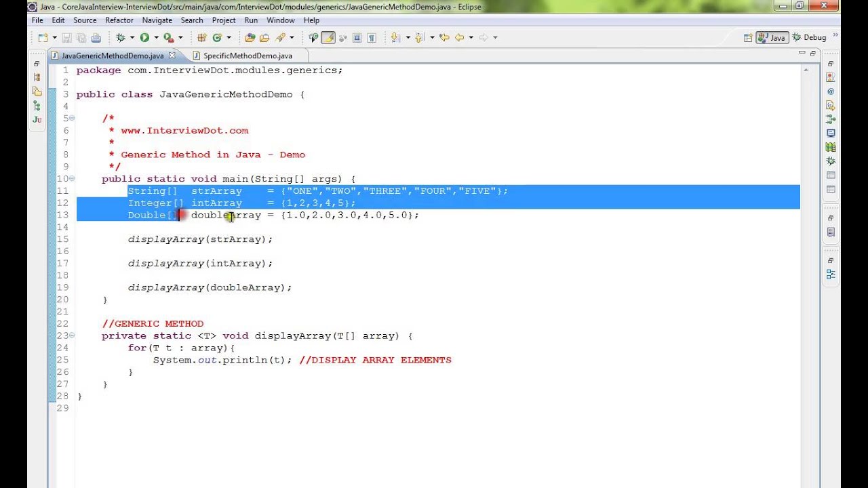The height and width of the screenshot is (488, 868).
Task: Open the Search dropdown arrow
Action: point(292,38)
